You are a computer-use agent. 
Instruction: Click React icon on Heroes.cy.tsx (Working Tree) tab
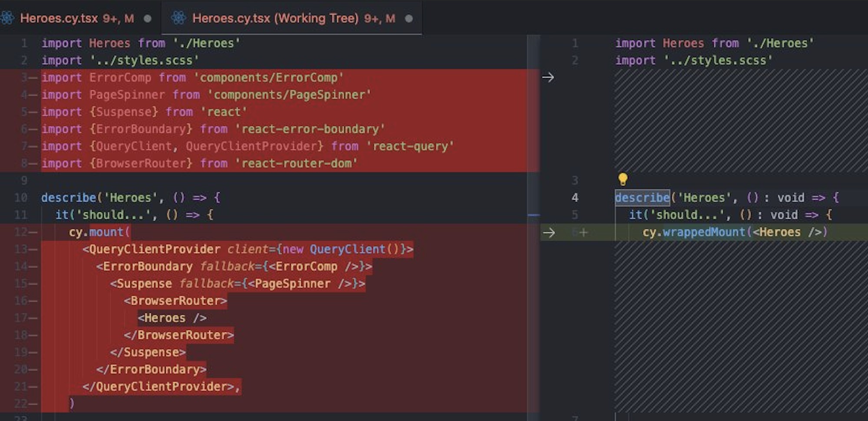point(179,18)
